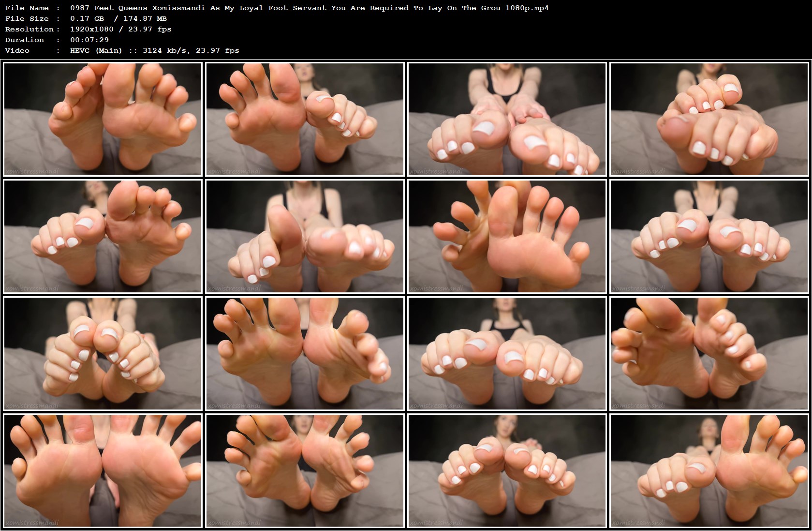The width and height of the screenshot is (812, 531).
Task: Pick the first thumbnail in the bottom row
Action: coord(103,470)
